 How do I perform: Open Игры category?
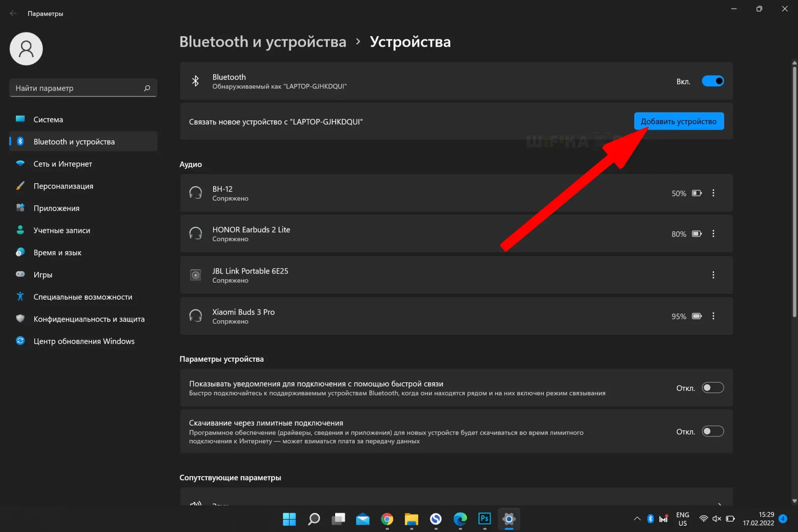83,275
